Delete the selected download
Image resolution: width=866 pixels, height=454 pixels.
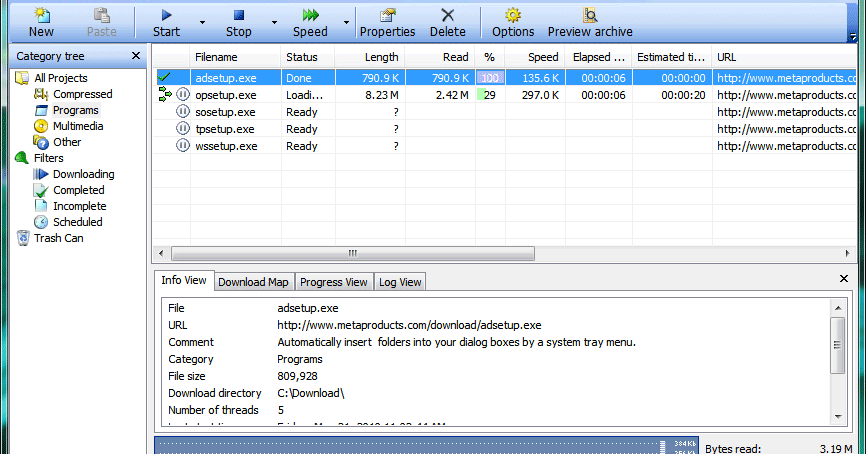point(447,23)
